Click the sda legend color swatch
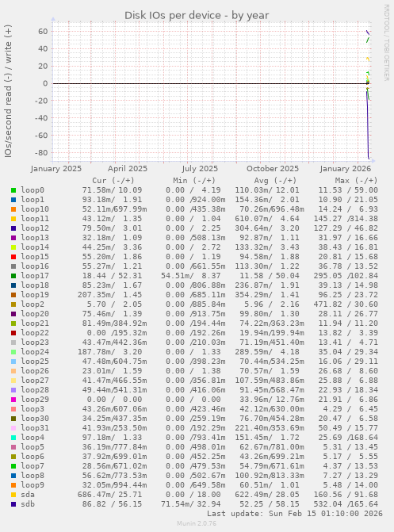Screen dimensions: 394x532 (13, 495)
